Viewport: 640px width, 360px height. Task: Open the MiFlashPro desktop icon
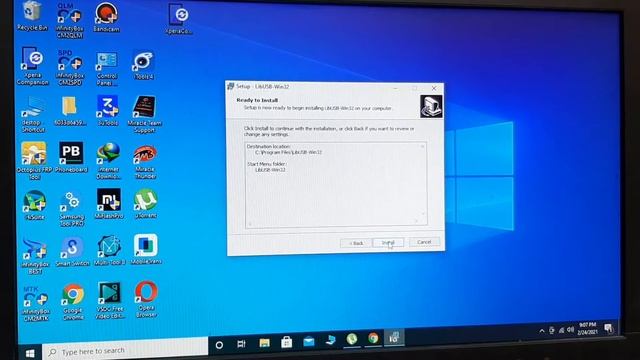[109, 203]
